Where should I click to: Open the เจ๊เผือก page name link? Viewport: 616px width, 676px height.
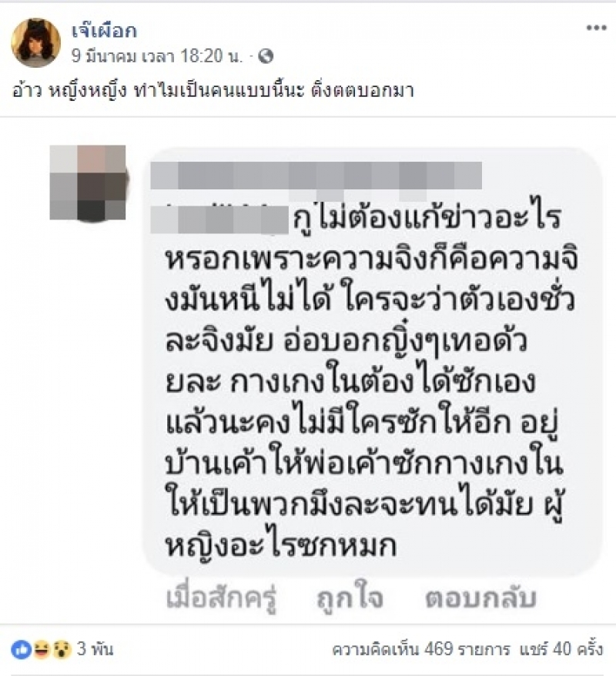pyautogui.click(x=104, y=31)
